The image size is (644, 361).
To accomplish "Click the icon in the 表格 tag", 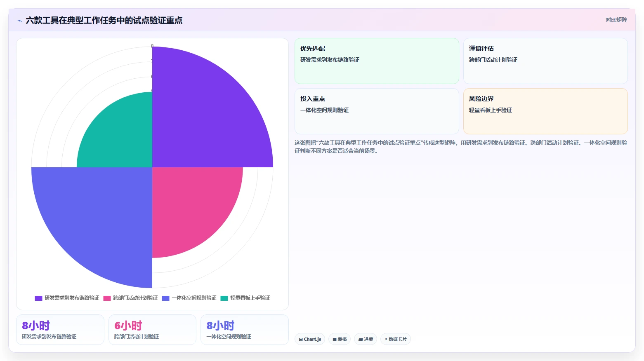I will pyautogui.click(x=335, y=340).
